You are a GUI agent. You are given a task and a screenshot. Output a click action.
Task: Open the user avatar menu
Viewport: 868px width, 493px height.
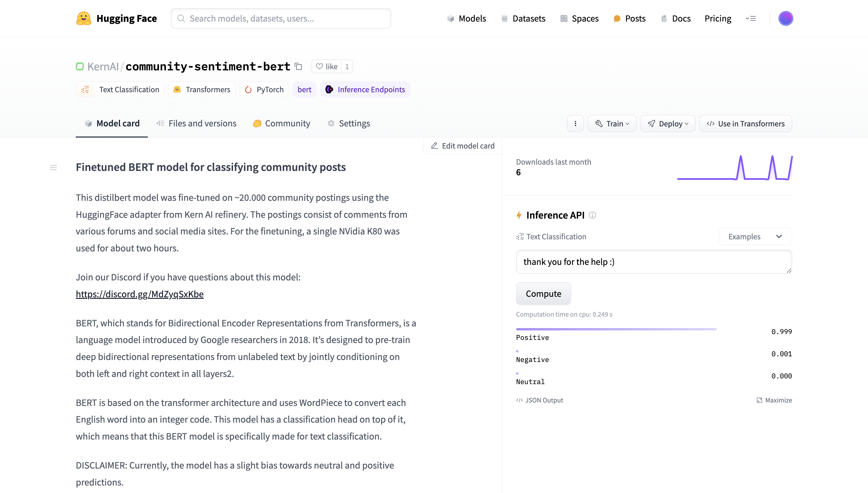coord(785,18)
